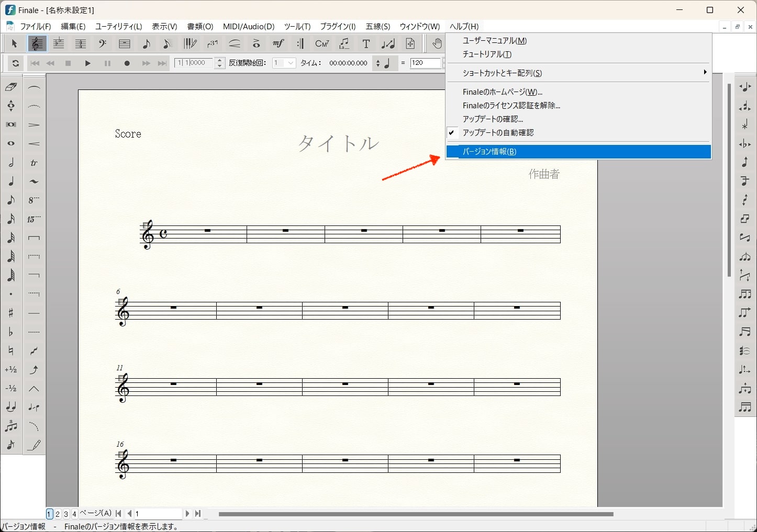Choose the double whole note duration
Image resolution: width=757 pixels, height=532 pixels.
(11, 124)
